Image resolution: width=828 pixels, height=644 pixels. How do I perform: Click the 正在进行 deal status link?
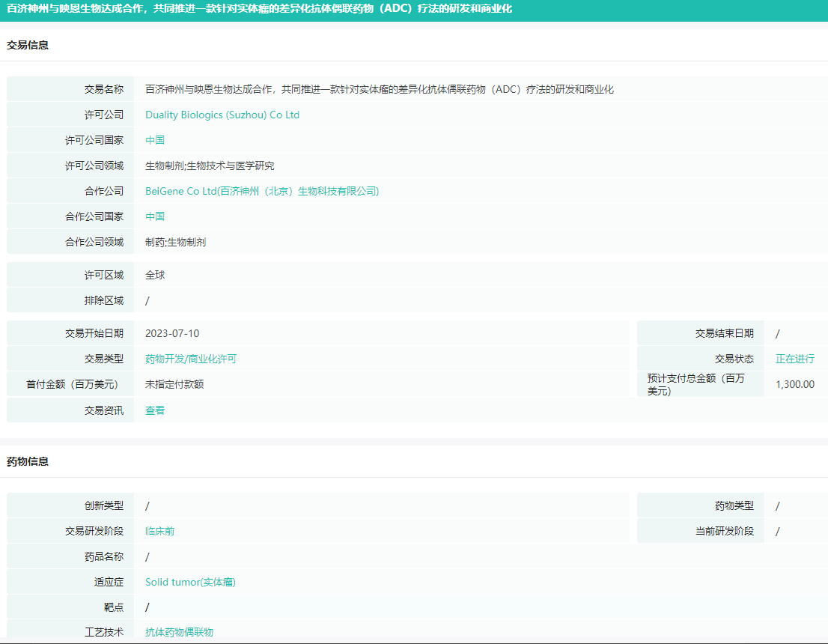[794, 359]
